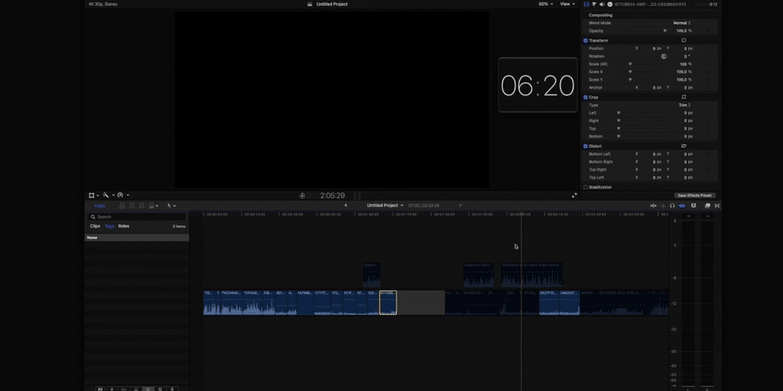
Task: Activate the Crop on-screen control icon
Action: click(x=684, y=97)
